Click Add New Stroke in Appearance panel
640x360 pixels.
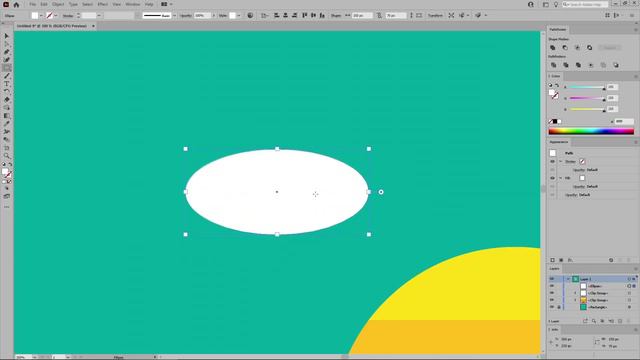(553, 260)
